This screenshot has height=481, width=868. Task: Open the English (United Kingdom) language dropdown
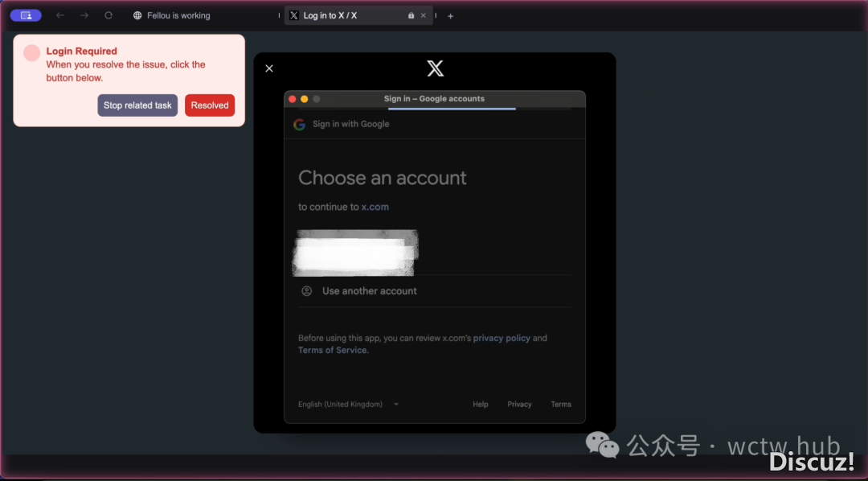pyautogui.click(x=348, y=405)
